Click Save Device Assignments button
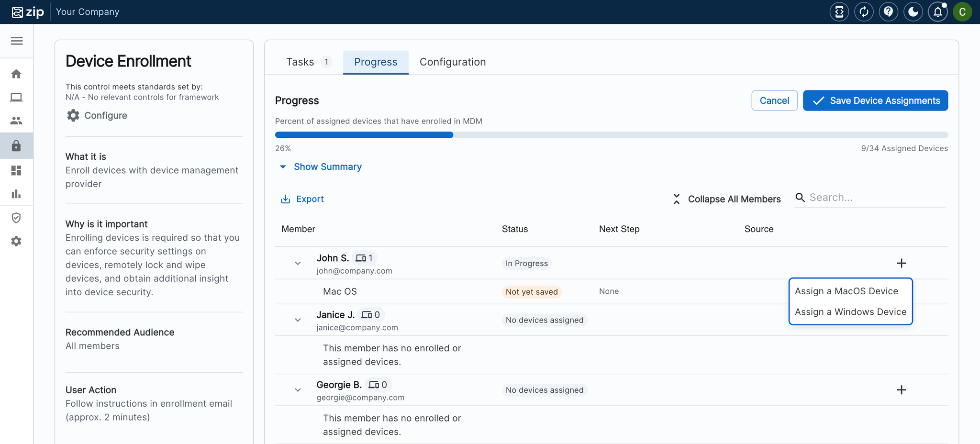The image size is (980, 444). click(875, 100)
